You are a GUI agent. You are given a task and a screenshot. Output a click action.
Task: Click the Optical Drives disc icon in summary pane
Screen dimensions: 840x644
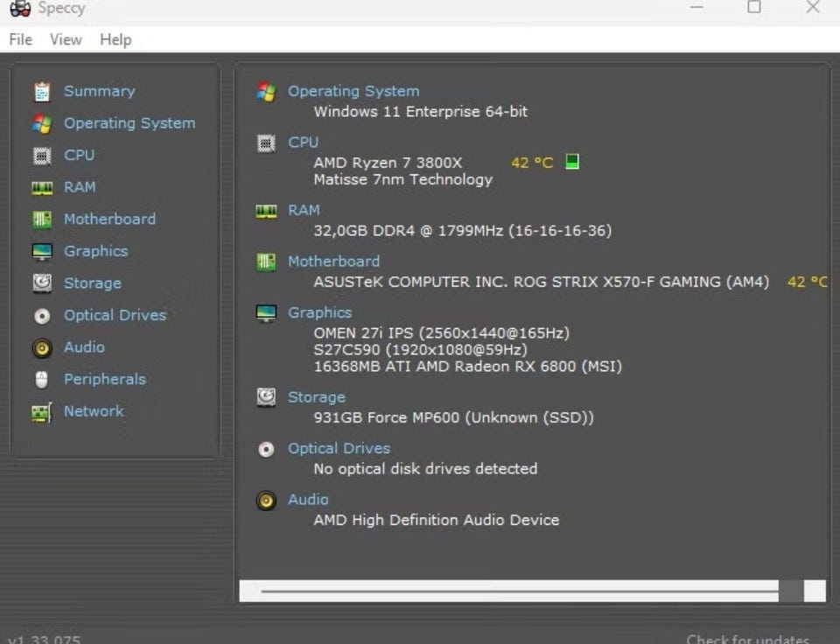pos(266,449)
